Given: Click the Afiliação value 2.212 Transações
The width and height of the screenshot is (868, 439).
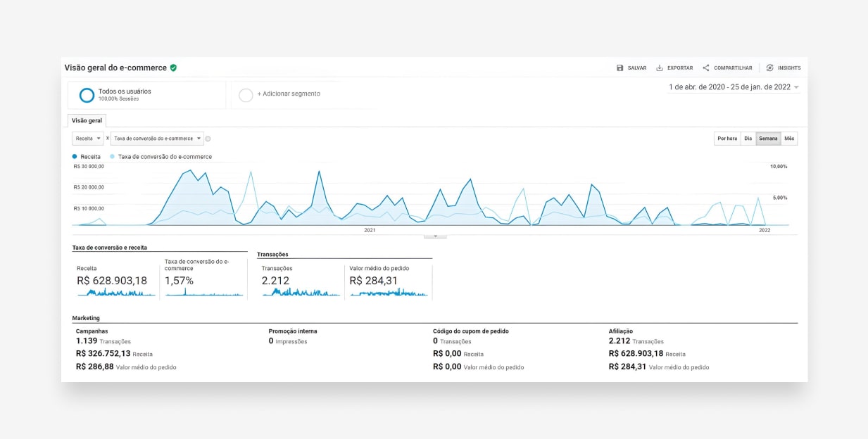Looking at the screenshot, I should (x=637, y=341).
